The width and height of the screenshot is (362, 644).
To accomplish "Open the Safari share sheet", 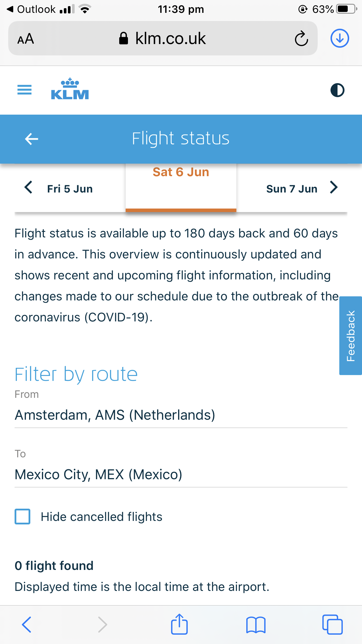I will tap(179, 624).
